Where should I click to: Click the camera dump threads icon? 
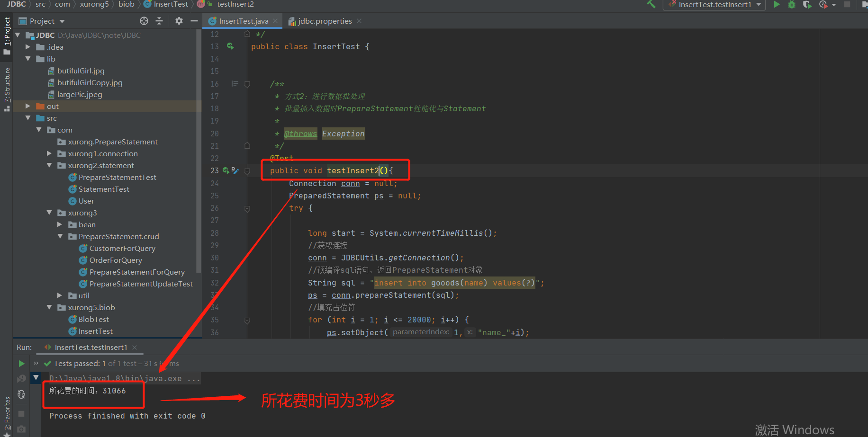coord(21,429)
